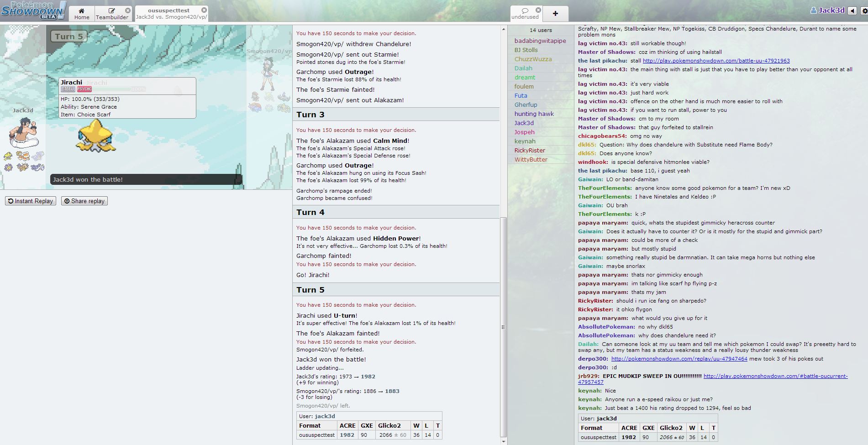Close the oususpecttest battle tab
Screen dimensions: 868x445
204,10
